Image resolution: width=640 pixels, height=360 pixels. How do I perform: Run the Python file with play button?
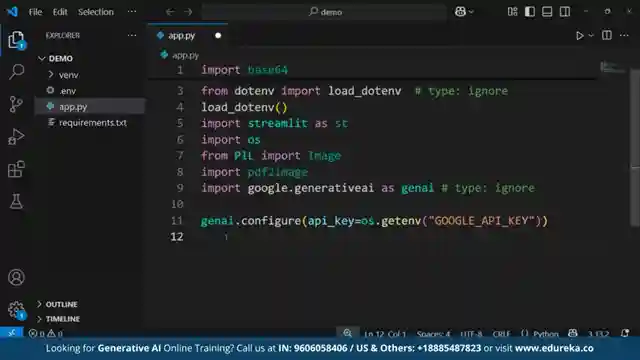(x=579, y=36)
